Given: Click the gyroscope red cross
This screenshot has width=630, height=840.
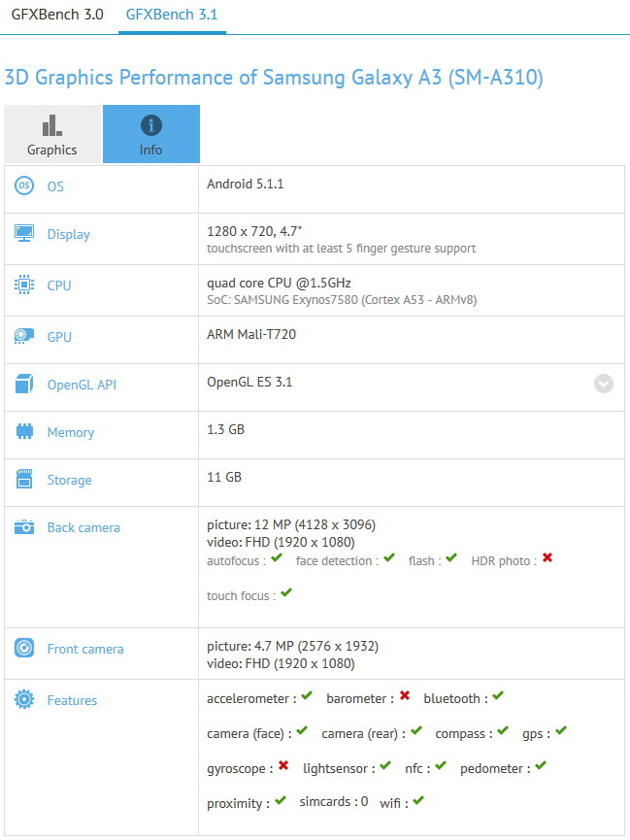Looking at the screenshot, I should pyautogui.click(x=283, y=765).
